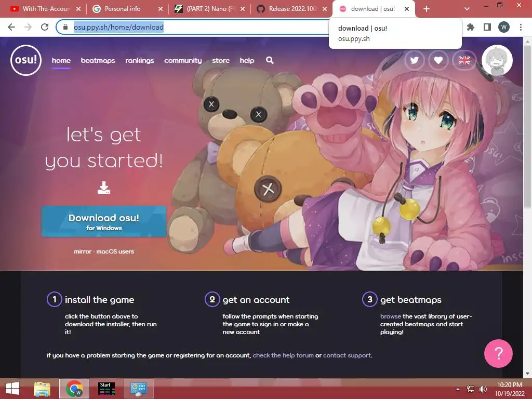Open the Windows Start button
Viewport: 532px width, 399px height.
[12, 389]
